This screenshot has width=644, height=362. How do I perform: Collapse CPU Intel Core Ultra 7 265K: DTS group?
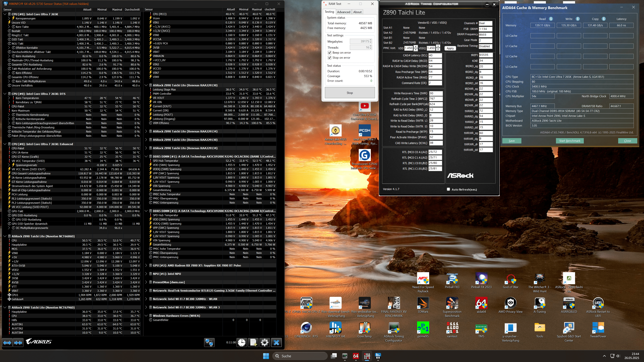5,94
